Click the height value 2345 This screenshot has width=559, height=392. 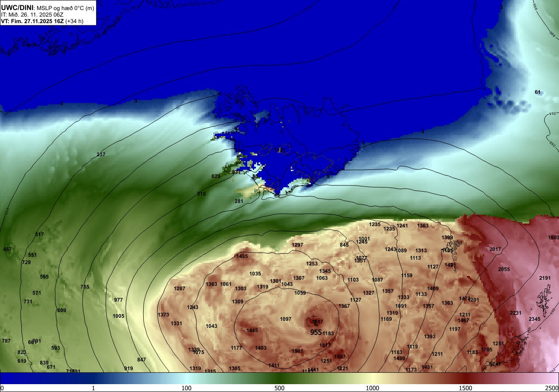pyautogui.click(x=535, y=319)
